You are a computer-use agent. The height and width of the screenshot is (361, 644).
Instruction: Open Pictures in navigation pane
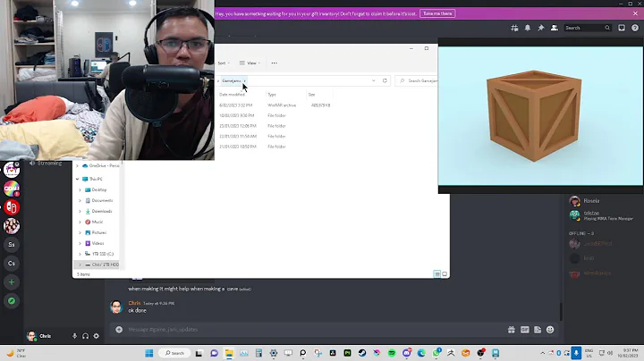(98, 232)
